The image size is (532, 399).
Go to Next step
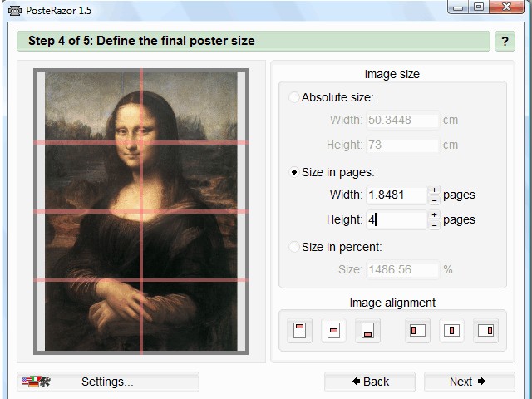point(470,382)
